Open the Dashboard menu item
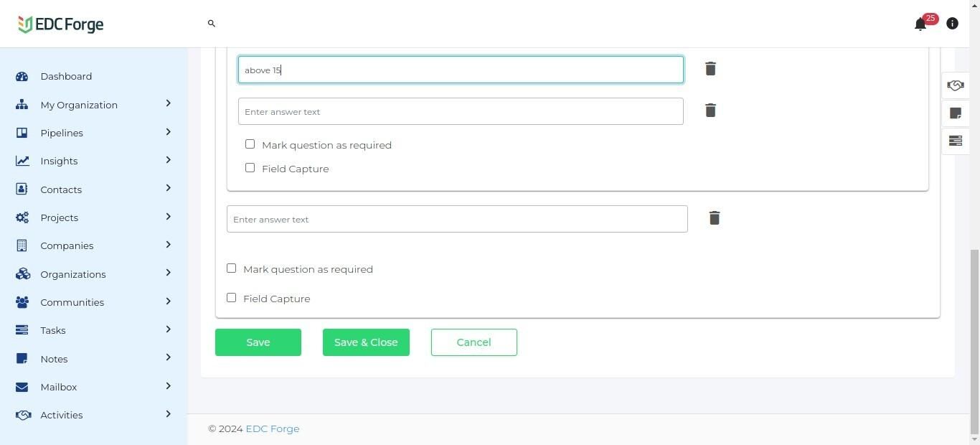The width and height of the screenshot is (980, 445). click(x=66, y=76)
